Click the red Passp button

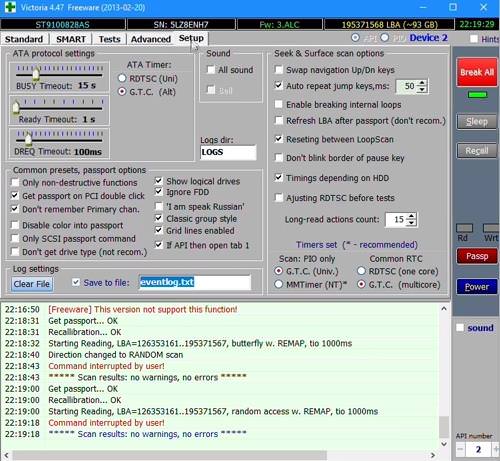pyautogui.click(x=477, y=256)
